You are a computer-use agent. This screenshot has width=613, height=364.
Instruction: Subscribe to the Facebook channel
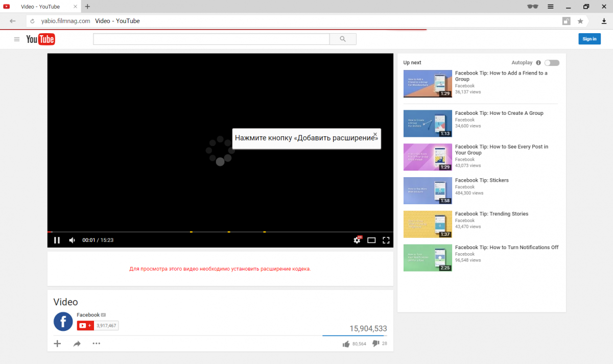pyautogui.click(x=85, y=326)
